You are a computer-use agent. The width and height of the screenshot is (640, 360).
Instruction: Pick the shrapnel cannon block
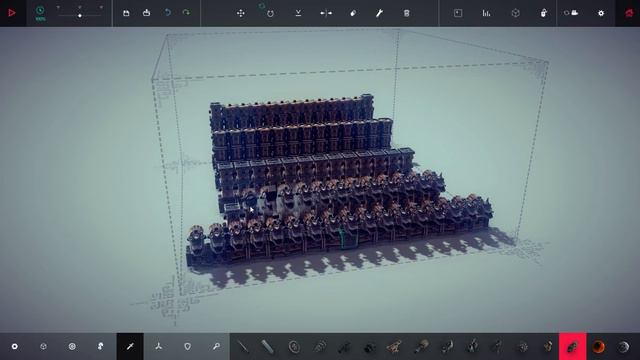point(370,347)
